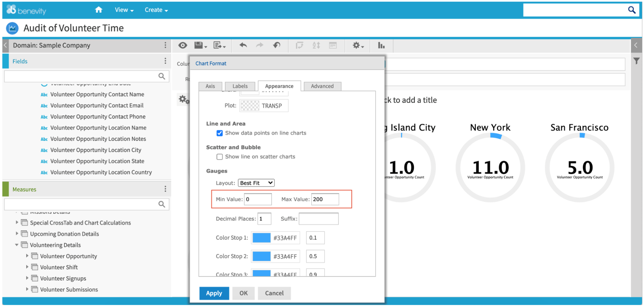
Task: Click the New York gauge chart
Action: coord(490,167)
